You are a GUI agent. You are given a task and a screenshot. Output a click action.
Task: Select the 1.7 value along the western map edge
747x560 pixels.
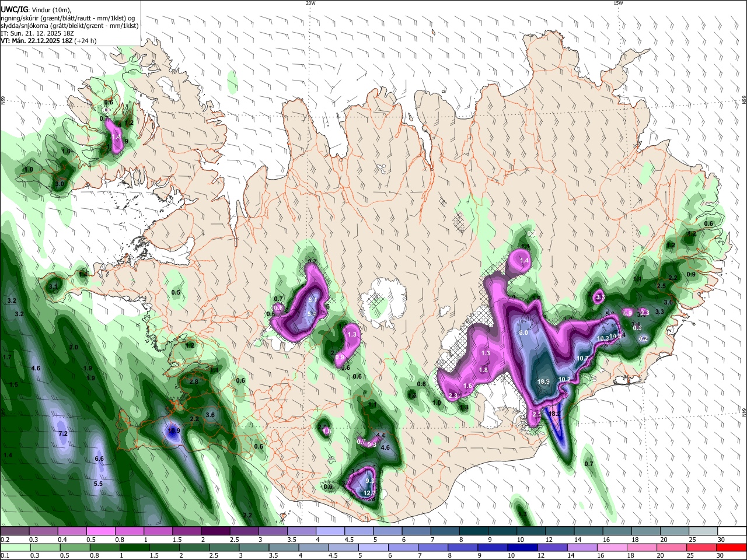(x=7, y=356)
